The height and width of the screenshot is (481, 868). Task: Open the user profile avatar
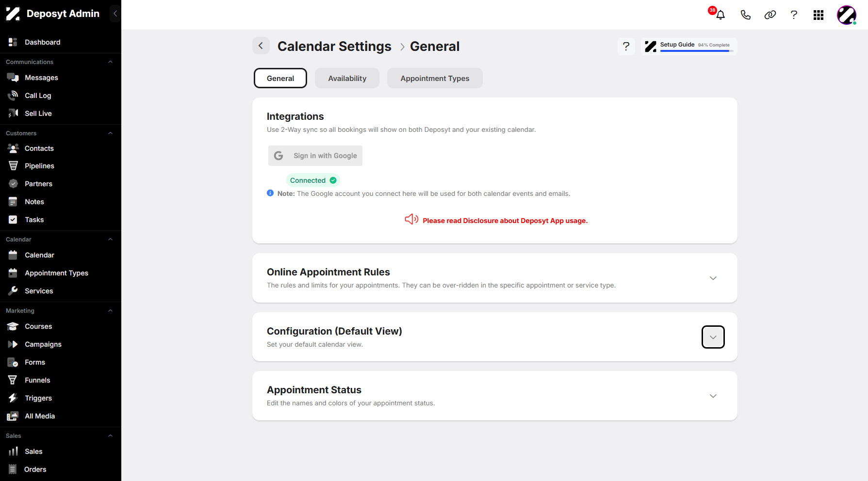click(x=847, y=15)
